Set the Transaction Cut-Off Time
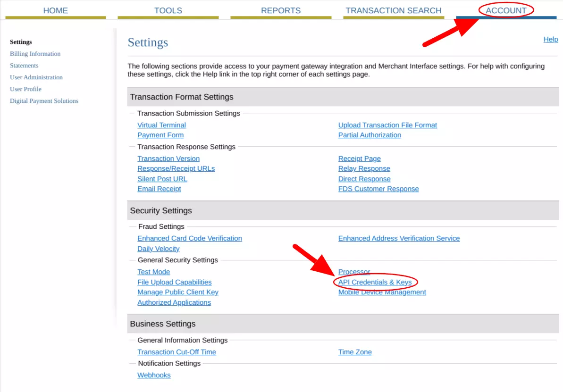Image resolution: width=563 pixels, height=392 pixels. (x=176, y=352)
